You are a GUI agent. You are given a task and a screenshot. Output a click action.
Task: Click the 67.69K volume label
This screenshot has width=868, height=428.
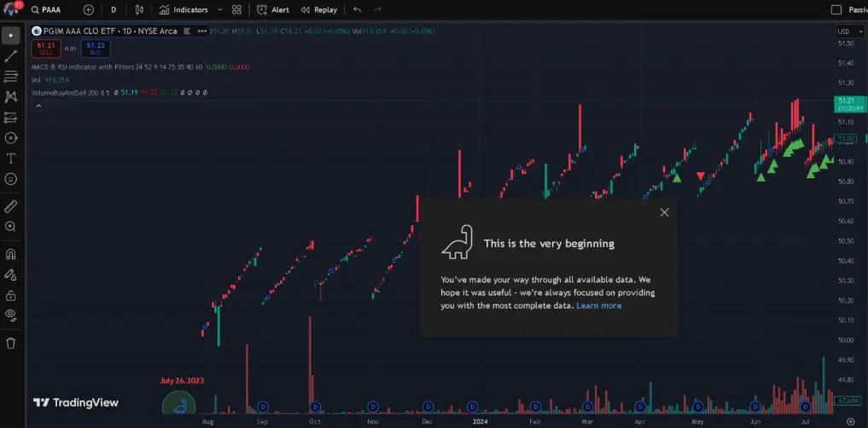tap(848, 401)
